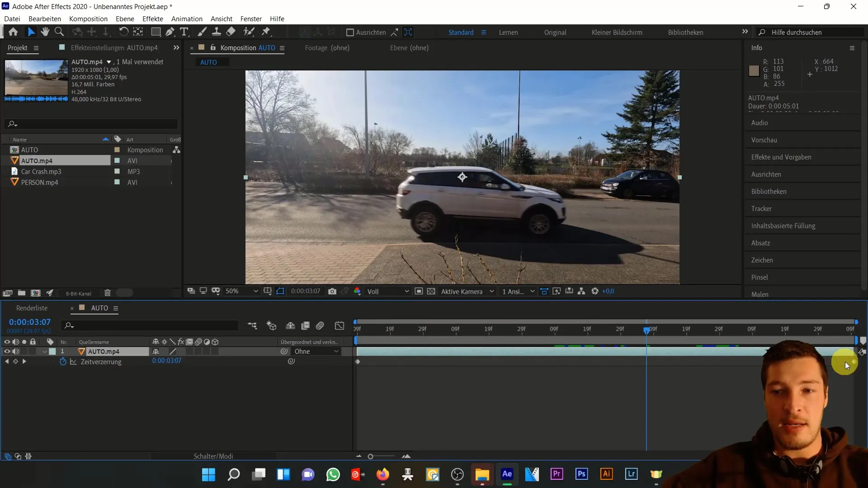Open the Pinsel panel

tap(759, 277)
